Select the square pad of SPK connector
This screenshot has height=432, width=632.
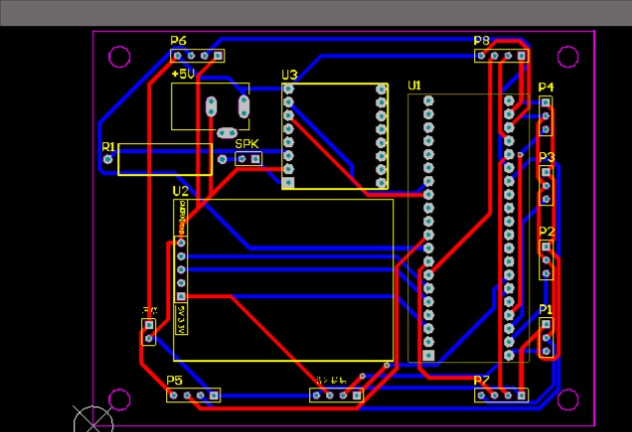click(255, 159)
